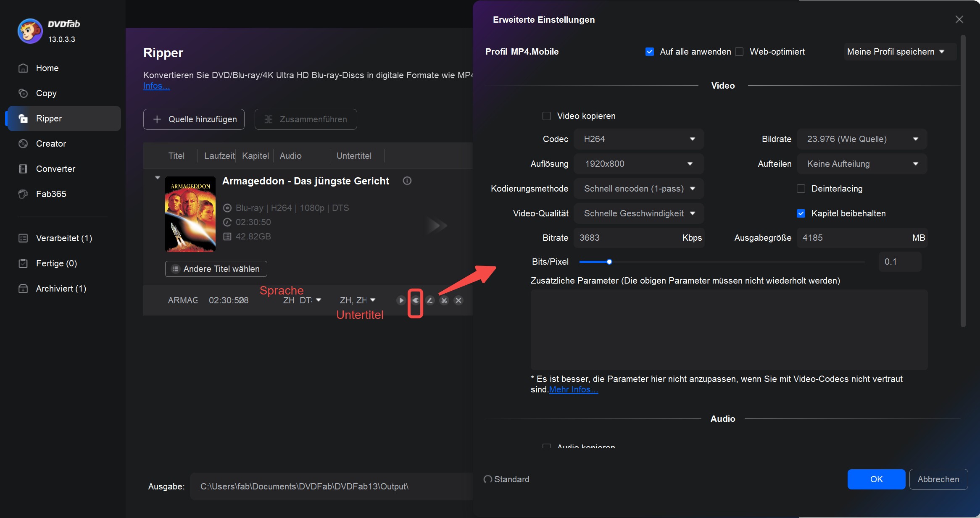The height and width of the screenshot is (518, 980).
Task: Open Meine Profil speichern dropdown
Action: coord(900,52)
